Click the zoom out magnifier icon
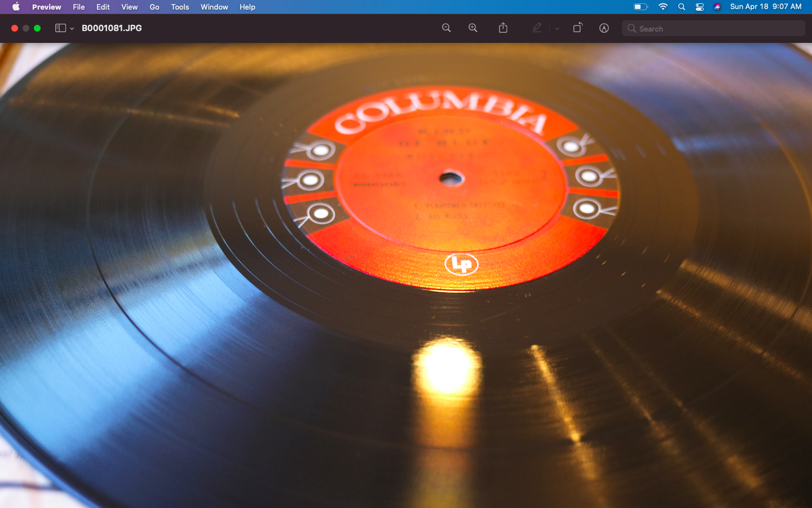This screenshot has height=508, width=812. (x=446, y=28)
